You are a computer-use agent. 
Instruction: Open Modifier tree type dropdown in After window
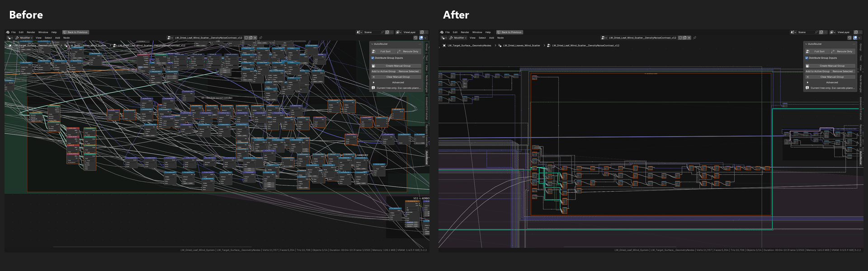[x=458, y=38]
